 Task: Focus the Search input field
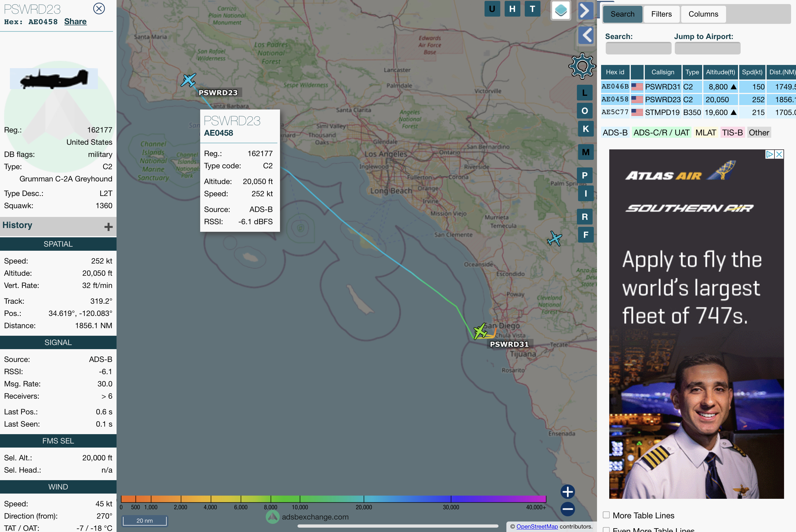coord(638,48)
